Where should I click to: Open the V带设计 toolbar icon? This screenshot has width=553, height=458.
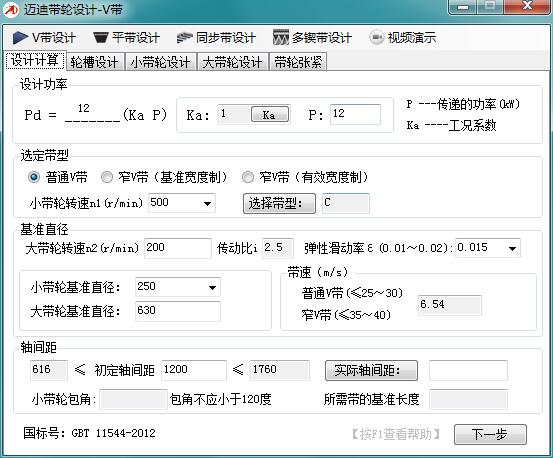click(x=20, y=38)
